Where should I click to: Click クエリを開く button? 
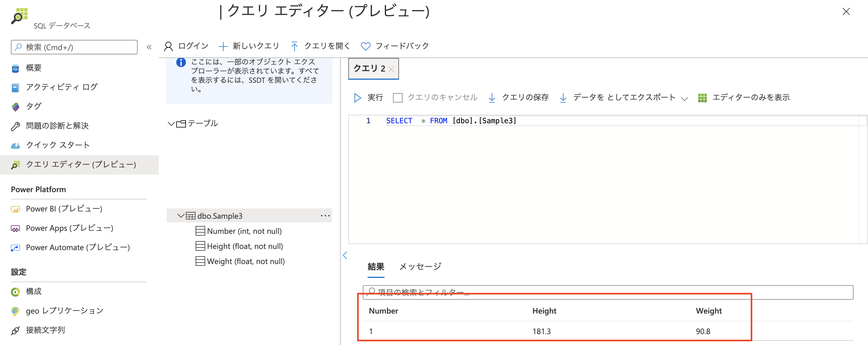[321, 46]
